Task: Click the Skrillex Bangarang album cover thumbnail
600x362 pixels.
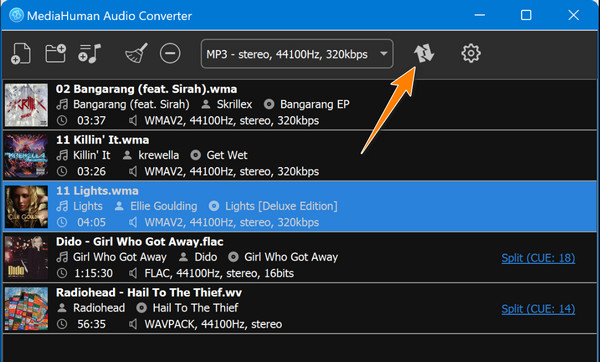Action: click(x=26, y=105)
